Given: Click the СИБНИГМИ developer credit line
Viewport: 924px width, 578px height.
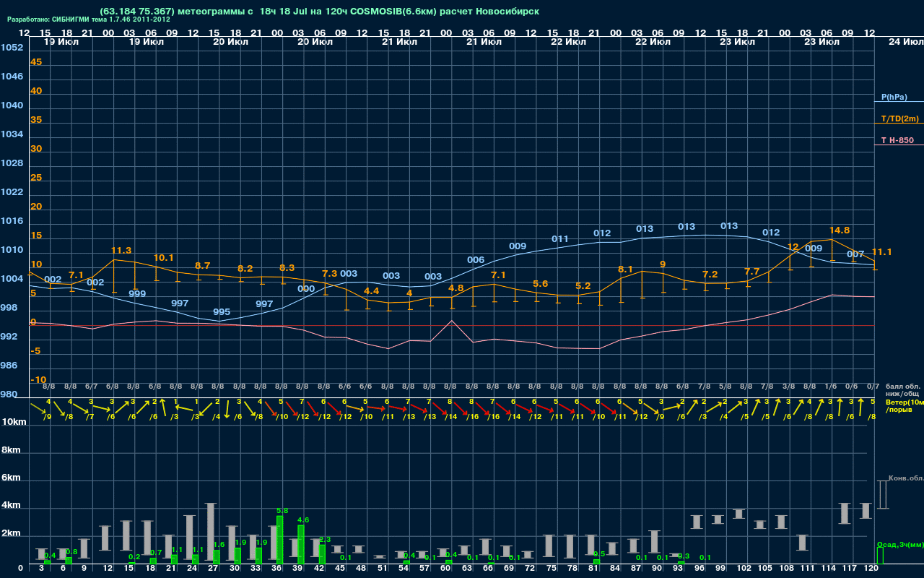Looking at the screenshot, I should coord(89,20).
